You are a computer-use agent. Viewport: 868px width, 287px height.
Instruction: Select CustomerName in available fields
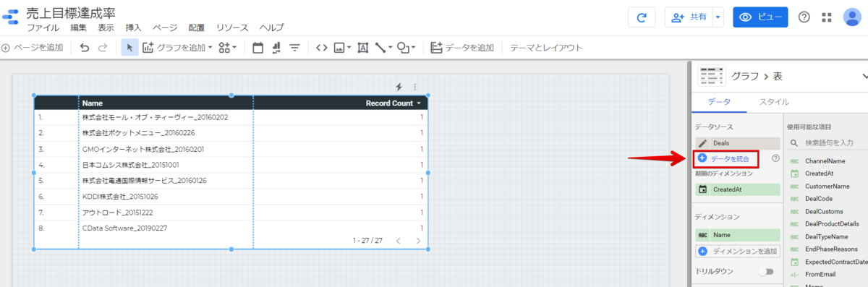click(828, 186)
